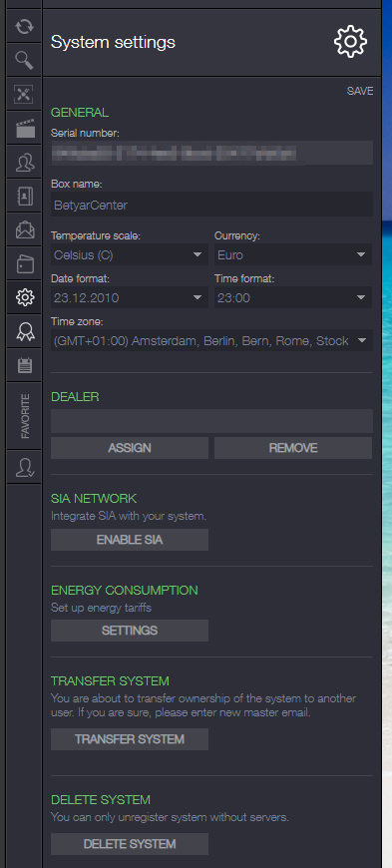Open the magnifier search icon

click(24, 60)
